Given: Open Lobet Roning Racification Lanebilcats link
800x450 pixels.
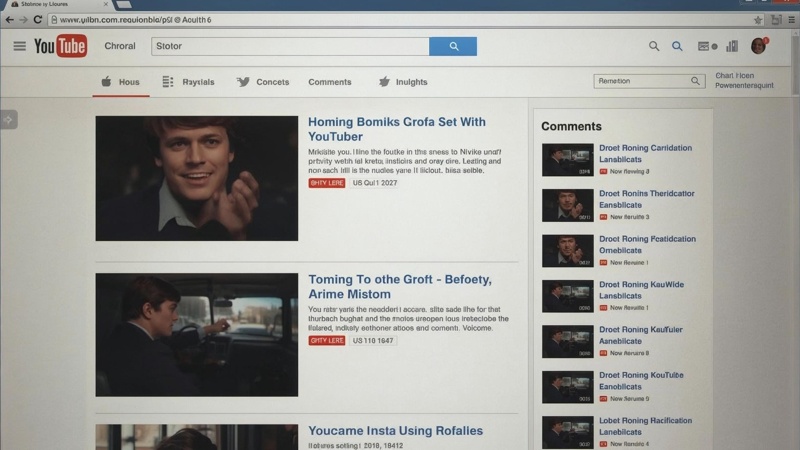Looking at the screenshot, I should click(x=645, y=426).
